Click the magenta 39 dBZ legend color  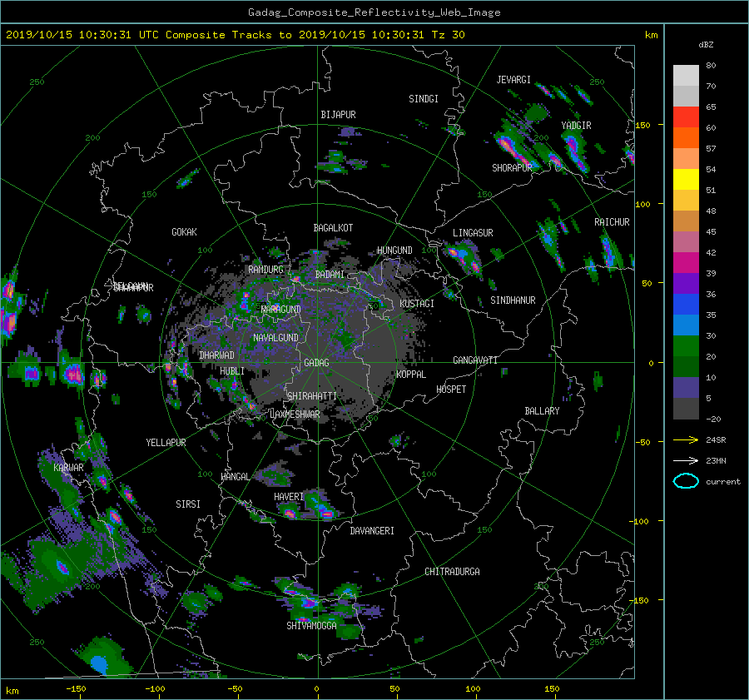[x=686, y=262]
